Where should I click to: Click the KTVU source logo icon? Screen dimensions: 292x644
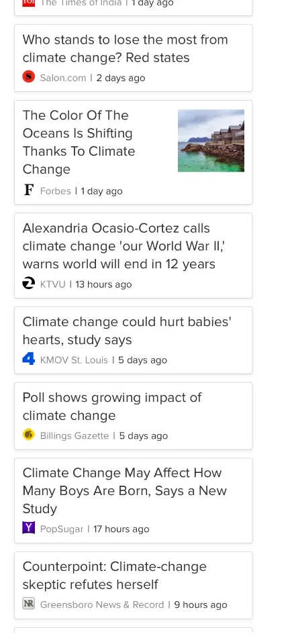[28, 283]
